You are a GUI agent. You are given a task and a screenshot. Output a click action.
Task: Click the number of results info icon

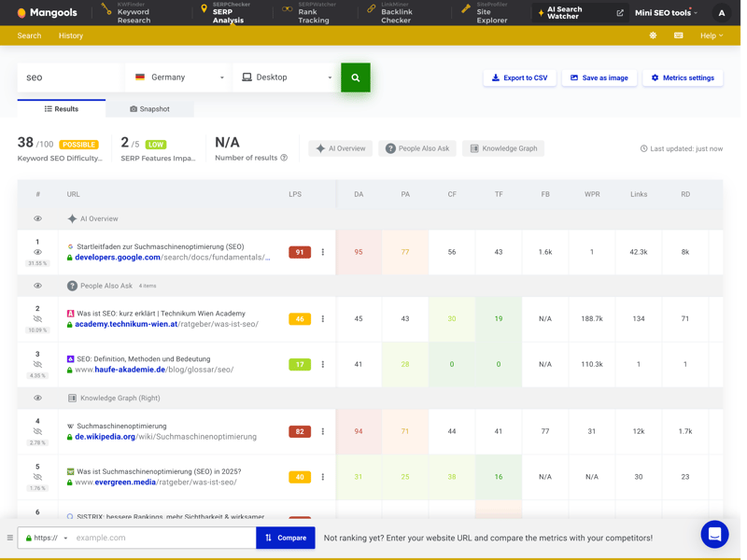pos(284,158)
